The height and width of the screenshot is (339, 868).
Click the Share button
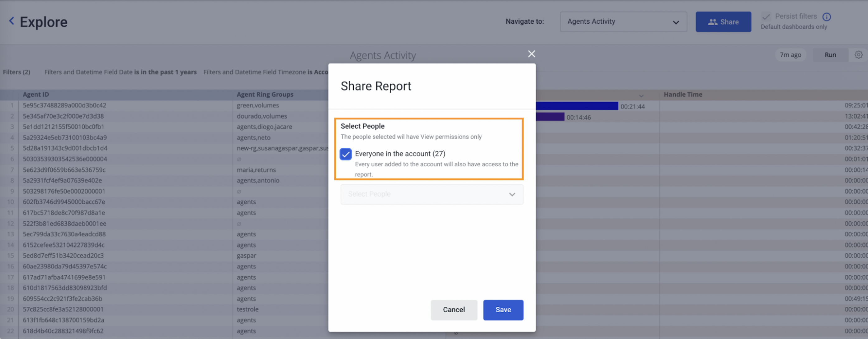(723, 22)
